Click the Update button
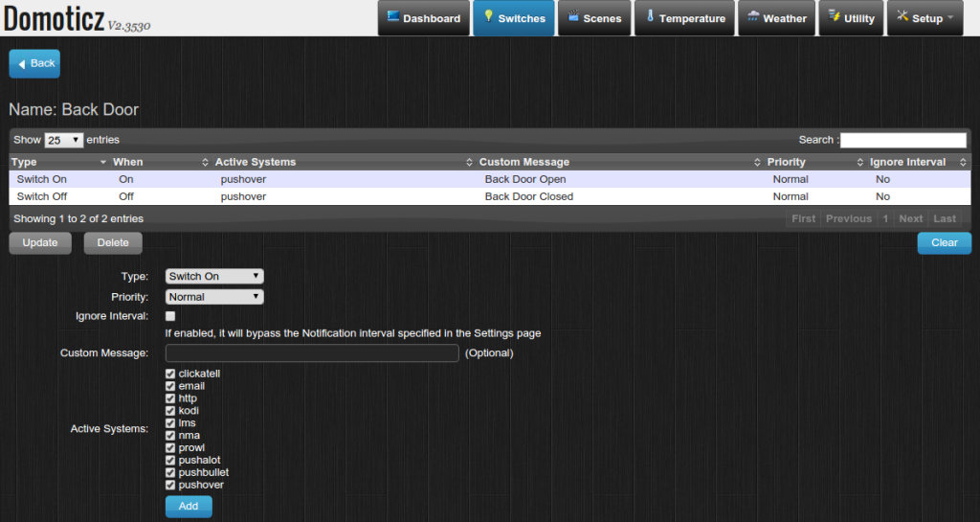Screen dimensions: 980x522 [x=40, y=243]
